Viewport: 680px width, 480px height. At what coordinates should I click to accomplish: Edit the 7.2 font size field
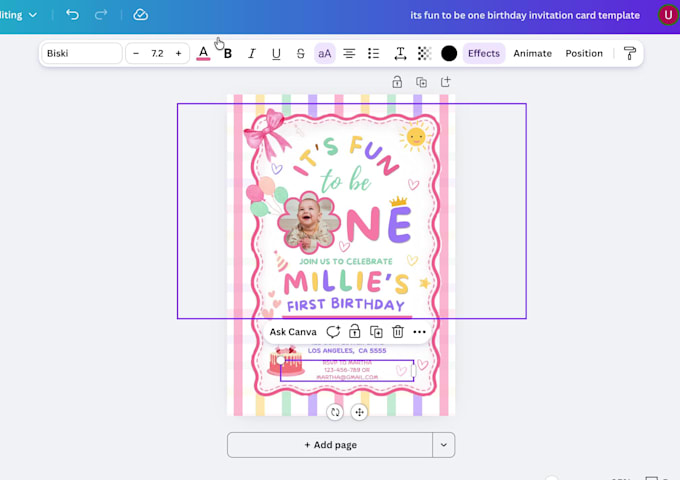point(157,53)
